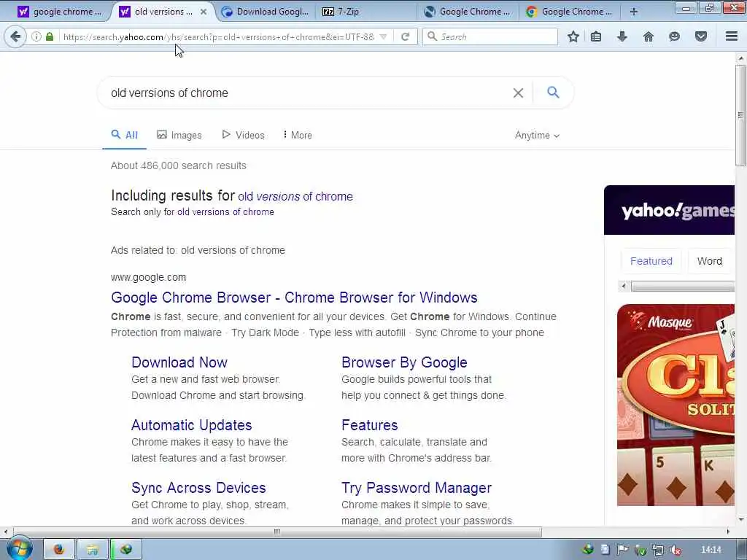Open address bar history dropdown arrow
The width and height of the screenshot is (747, 560).
click(384, 36)
